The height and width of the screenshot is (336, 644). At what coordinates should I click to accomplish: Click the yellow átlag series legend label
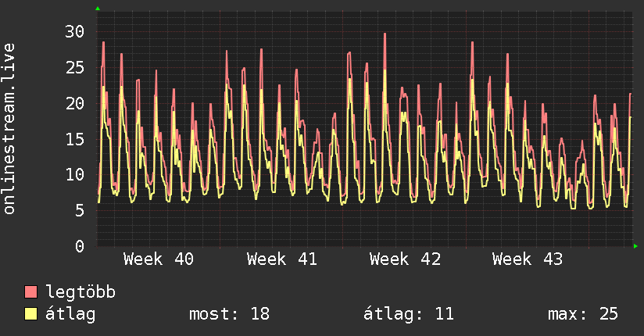point(70,314)
